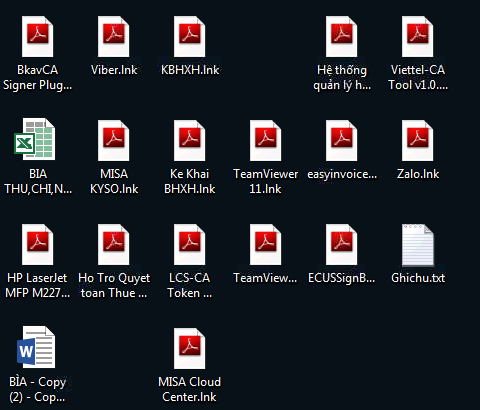
Task: Select the Ke Khai BHXH.lnk icon
Action: coord(189,141)
